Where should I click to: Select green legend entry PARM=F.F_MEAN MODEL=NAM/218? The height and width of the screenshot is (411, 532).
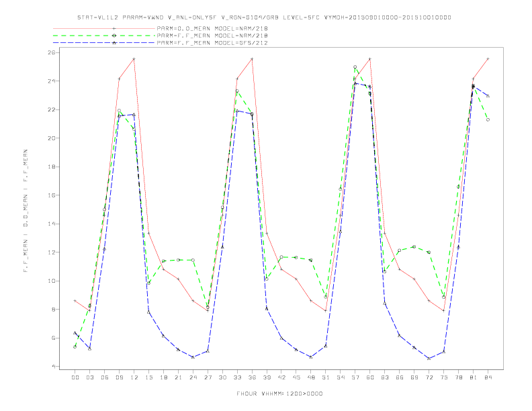[x=212, y=36]
